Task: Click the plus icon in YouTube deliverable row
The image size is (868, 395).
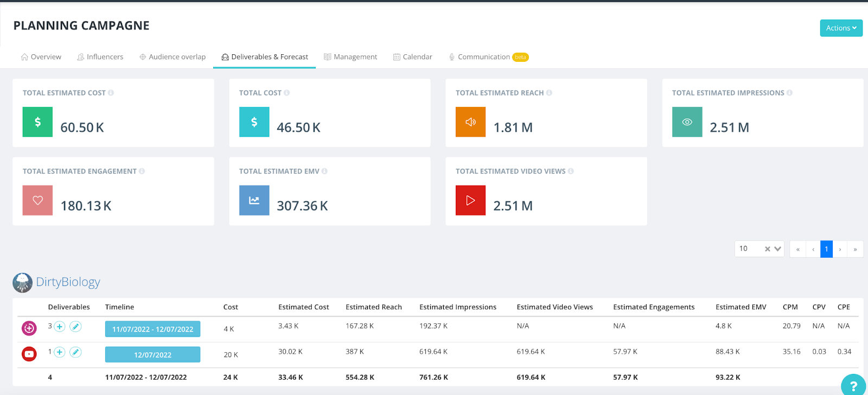Action: [60, 352]
